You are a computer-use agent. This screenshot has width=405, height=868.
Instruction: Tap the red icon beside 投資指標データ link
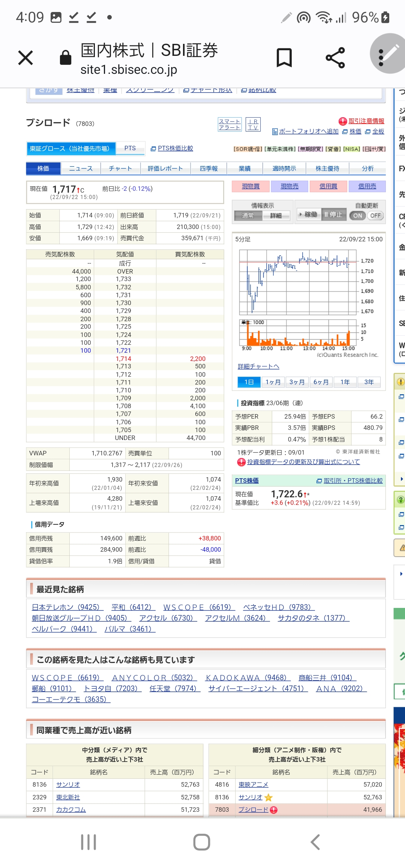pyautogui.click(x=241, y=462)
